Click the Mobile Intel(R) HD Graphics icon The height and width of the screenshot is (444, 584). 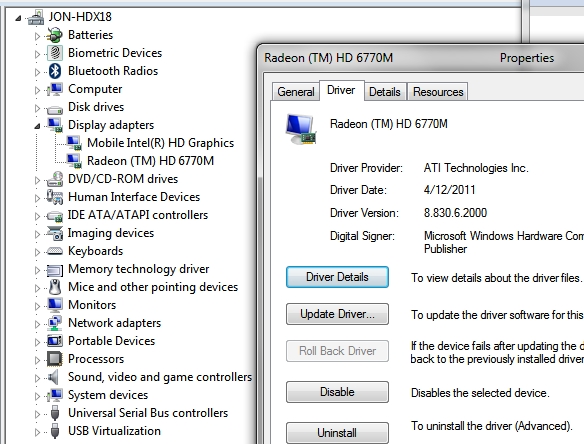[74, 143]
